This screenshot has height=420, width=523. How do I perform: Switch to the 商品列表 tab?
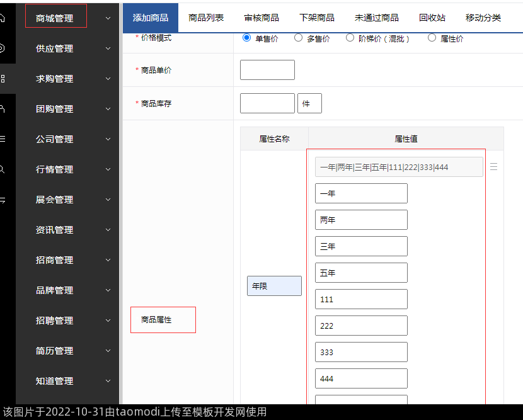point(206,18)
